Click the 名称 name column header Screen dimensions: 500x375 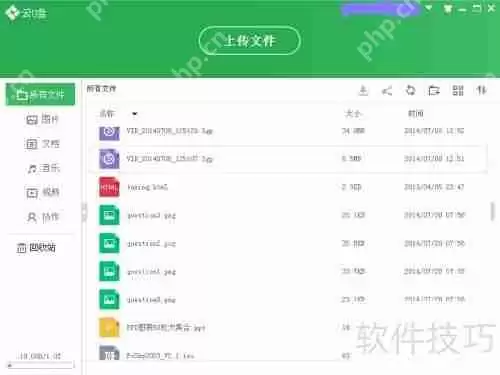coord(107,114)
